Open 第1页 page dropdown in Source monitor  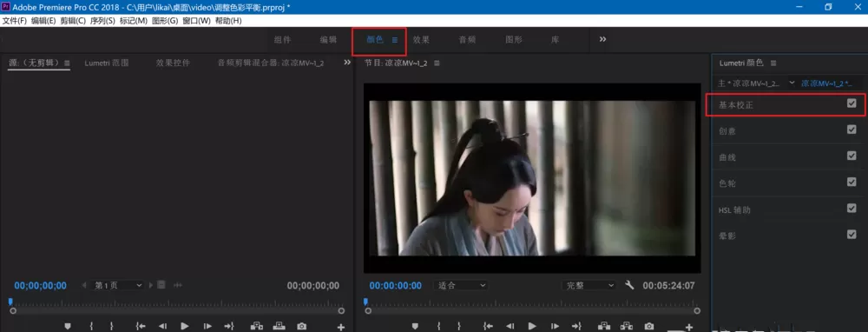[x=117, y=285]
